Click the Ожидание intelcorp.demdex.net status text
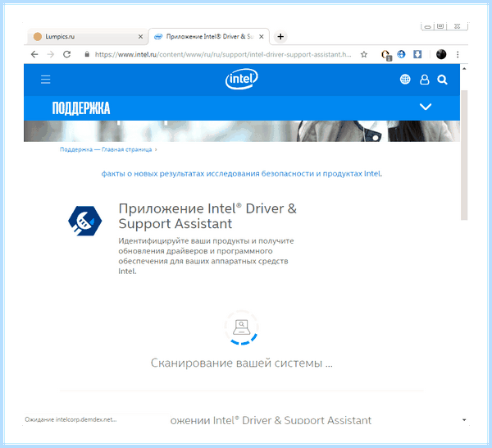492x448 pixels. 71,419
